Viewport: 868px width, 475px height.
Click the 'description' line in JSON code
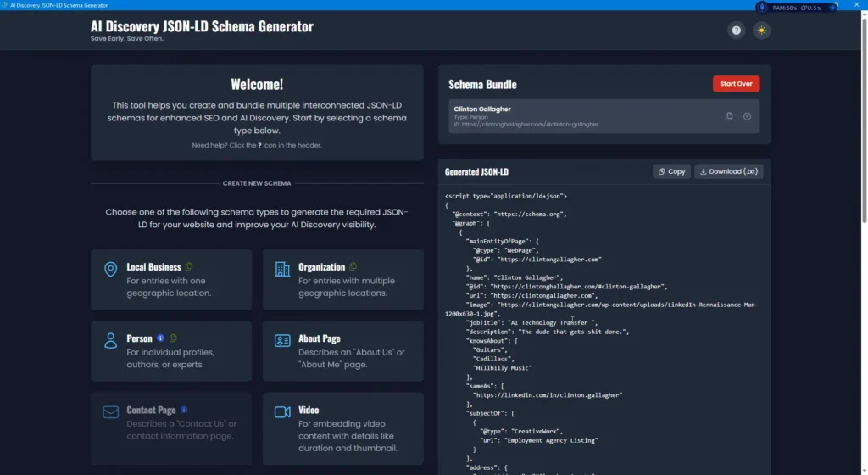click(x=548, y=332)
